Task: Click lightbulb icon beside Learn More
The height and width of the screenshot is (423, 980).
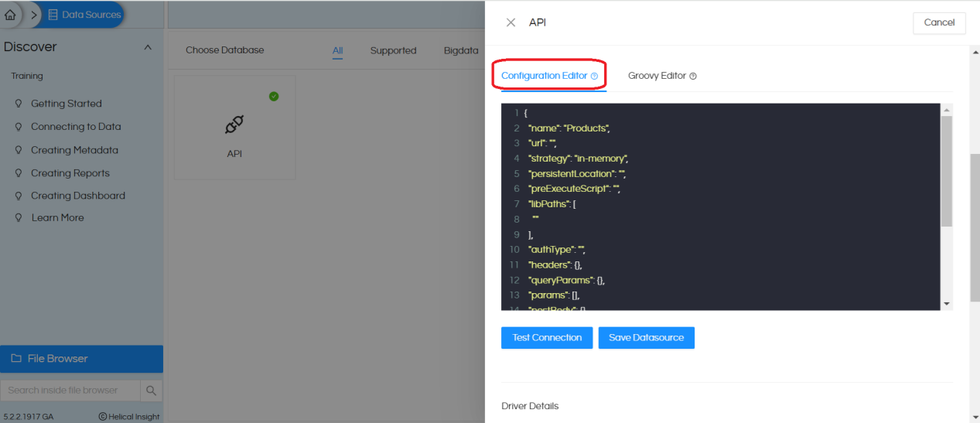Action: pyautogui.click(x=19, y=218)
